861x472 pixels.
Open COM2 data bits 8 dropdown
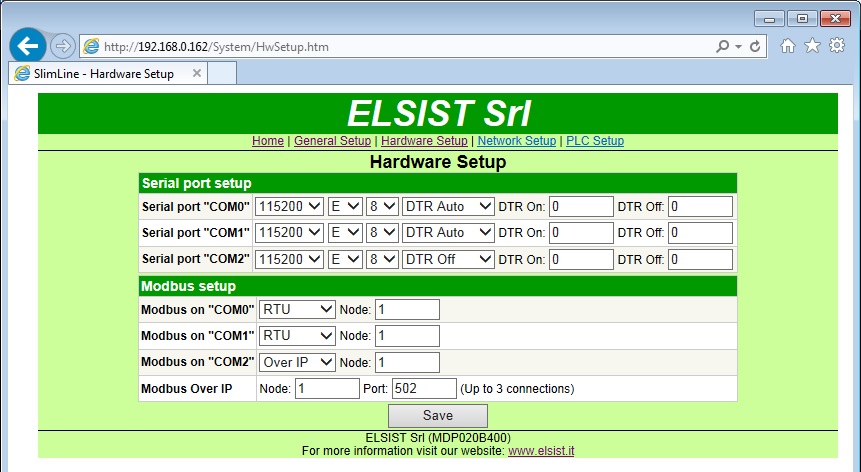(382, 259)
